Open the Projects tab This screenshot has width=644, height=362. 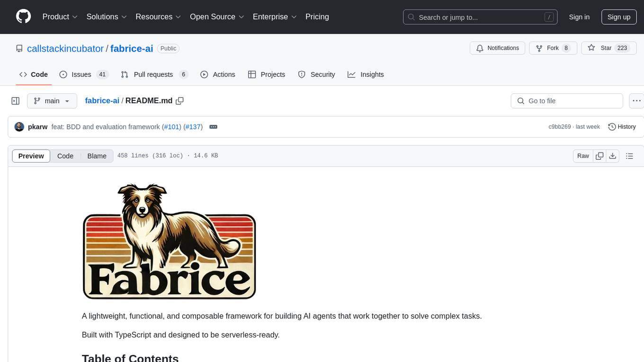point(267,74)
